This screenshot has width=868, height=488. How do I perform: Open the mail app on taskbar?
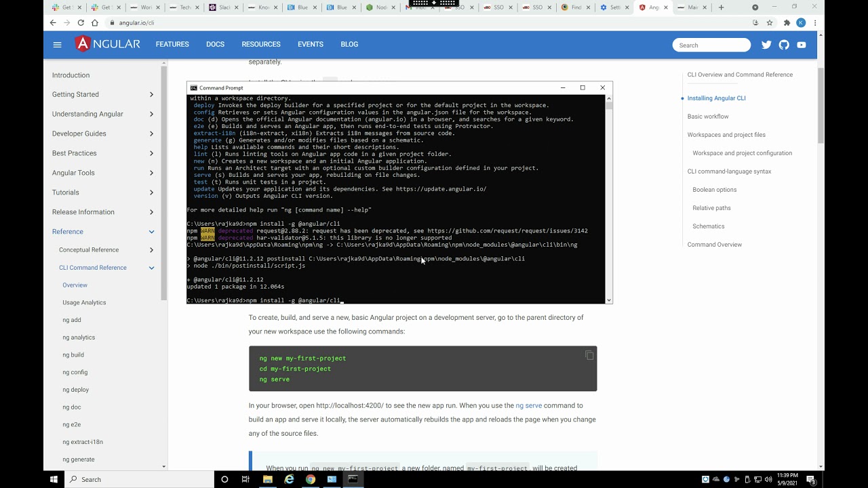(x=332, y=479)
